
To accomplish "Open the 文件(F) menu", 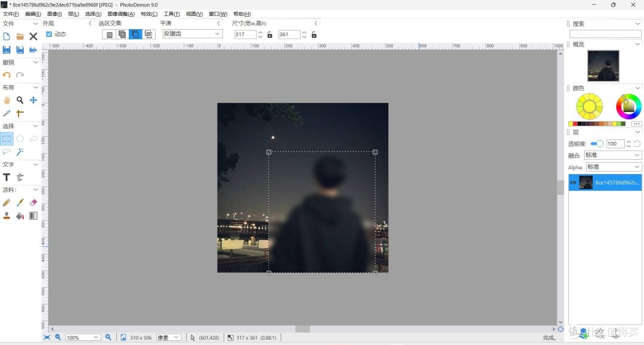I will point(11,14).
